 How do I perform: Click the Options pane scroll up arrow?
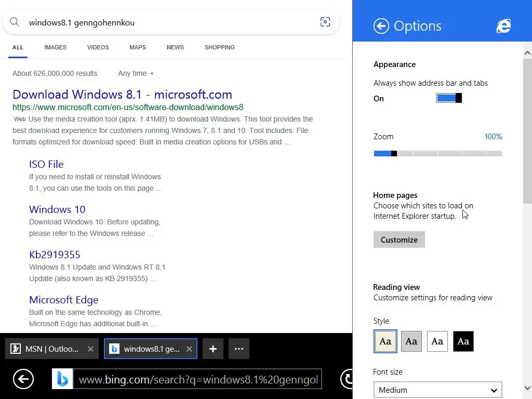click(527, 53)
